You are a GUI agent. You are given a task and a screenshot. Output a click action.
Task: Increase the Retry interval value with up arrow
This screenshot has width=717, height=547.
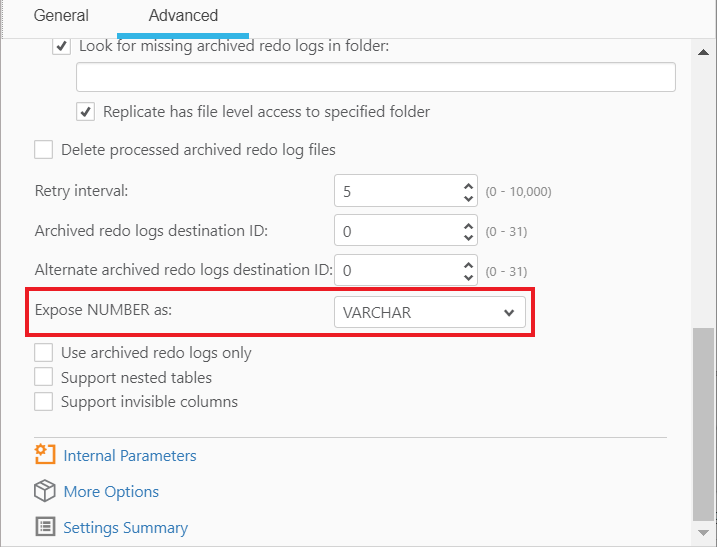[470, 185]
